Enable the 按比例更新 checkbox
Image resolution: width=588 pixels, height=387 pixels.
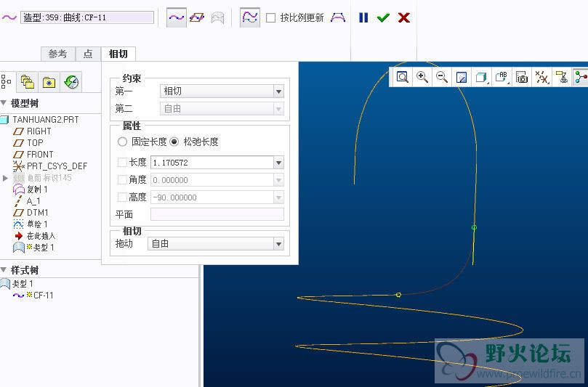click(271, 17)
